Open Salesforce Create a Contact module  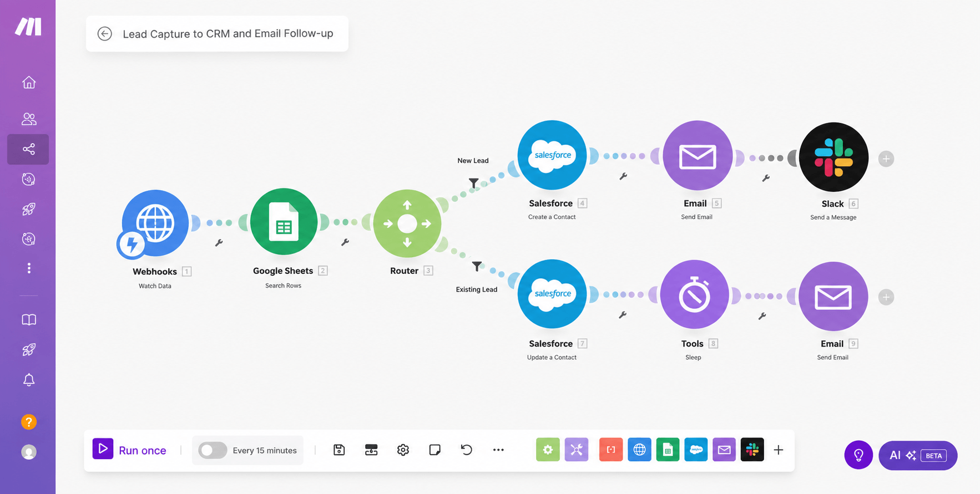552,155
